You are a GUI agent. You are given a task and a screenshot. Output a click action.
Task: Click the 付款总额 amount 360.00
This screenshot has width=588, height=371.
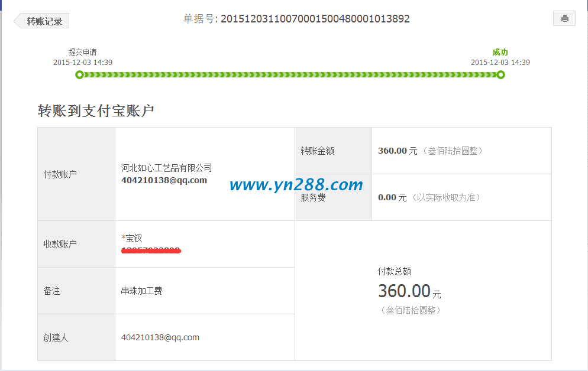pos(403,291)
